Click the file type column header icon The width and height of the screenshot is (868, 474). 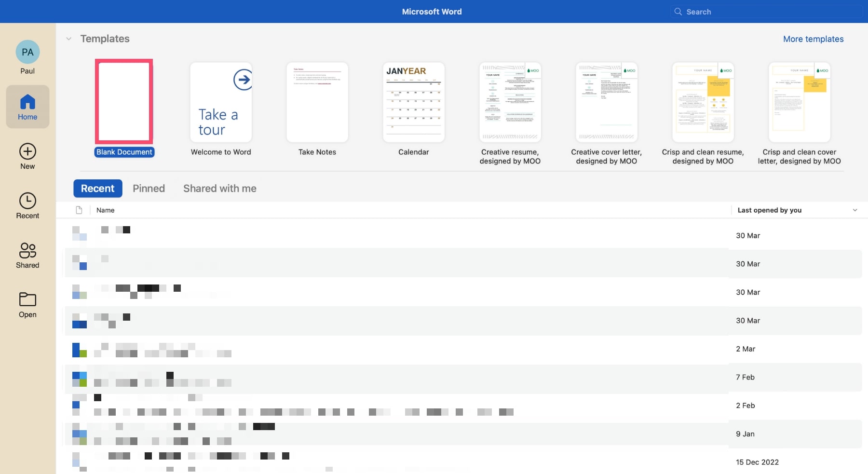click(79, 210)
